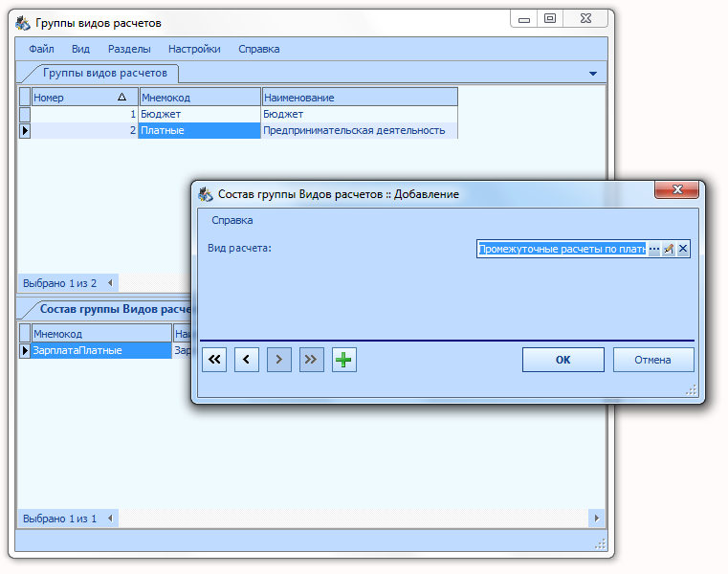Click app icon in Группы видов расчетов title bar
728x574 pixels.
pos(23,23)
